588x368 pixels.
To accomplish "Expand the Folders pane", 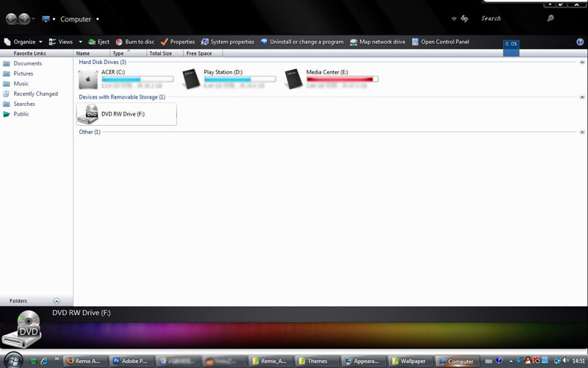I will (57, 301).
